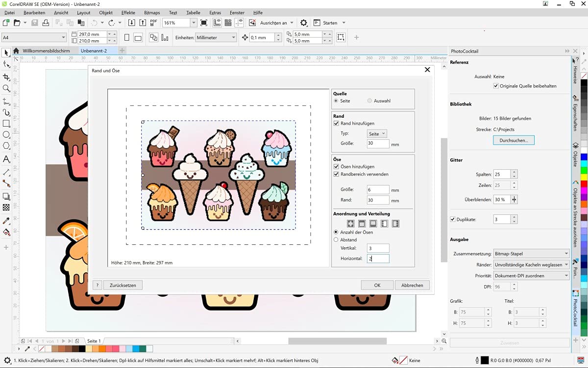Click the Durchsuchen... button

tap(514, 140)
